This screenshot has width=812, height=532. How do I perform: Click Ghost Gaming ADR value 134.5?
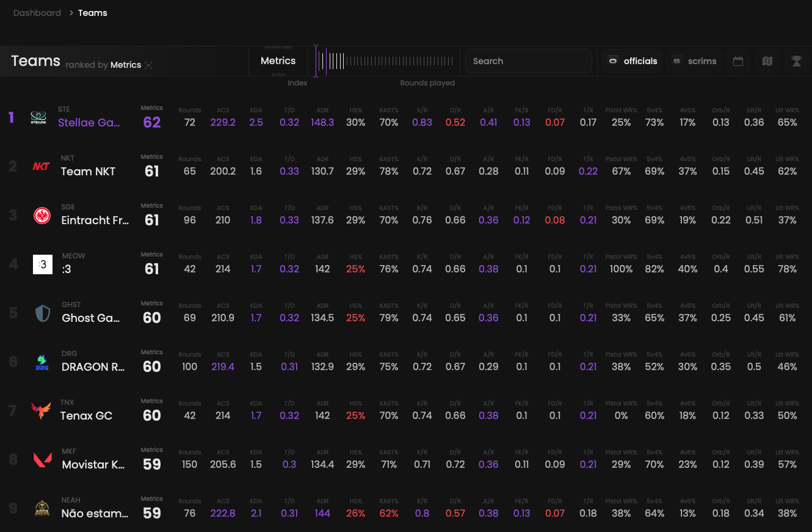[x=322, y=318]
